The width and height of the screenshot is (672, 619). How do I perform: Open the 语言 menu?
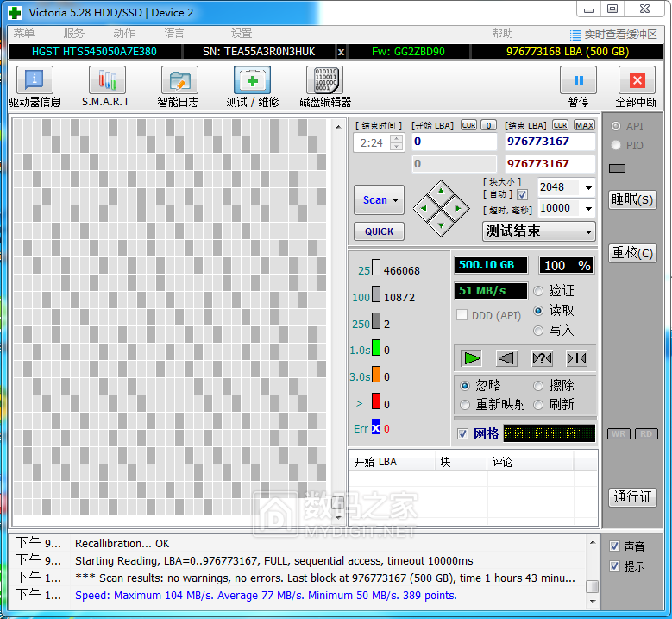[174, 34]
